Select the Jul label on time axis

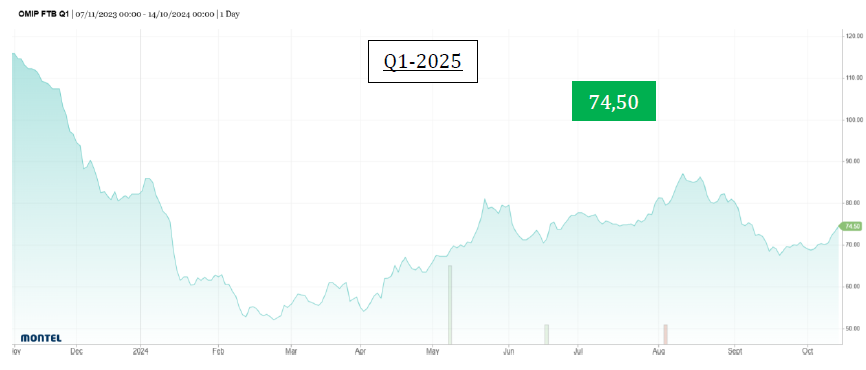578,351
